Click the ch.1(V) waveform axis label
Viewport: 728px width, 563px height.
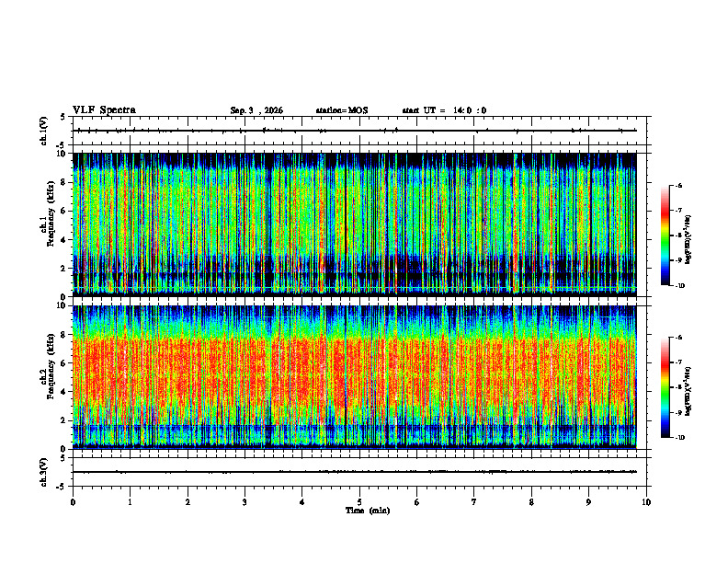44,131
